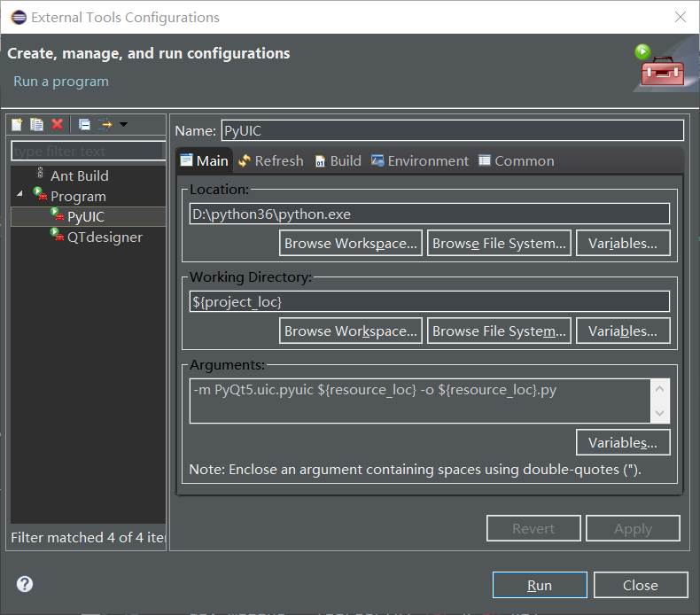This screenshot has width=700, height=615.
Task: Switch to the Common tab
Action: click(x=517, y=160)
